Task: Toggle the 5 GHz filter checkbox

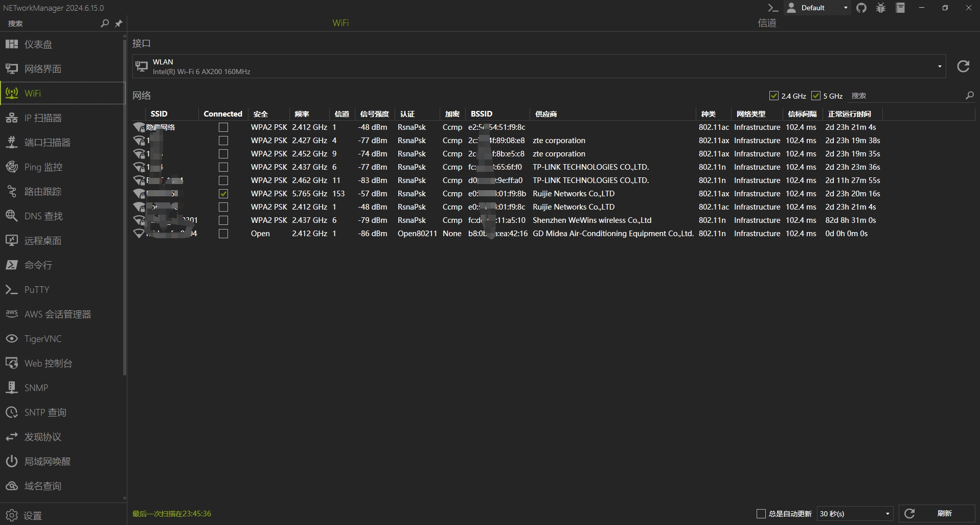Action: pos(816,96)
